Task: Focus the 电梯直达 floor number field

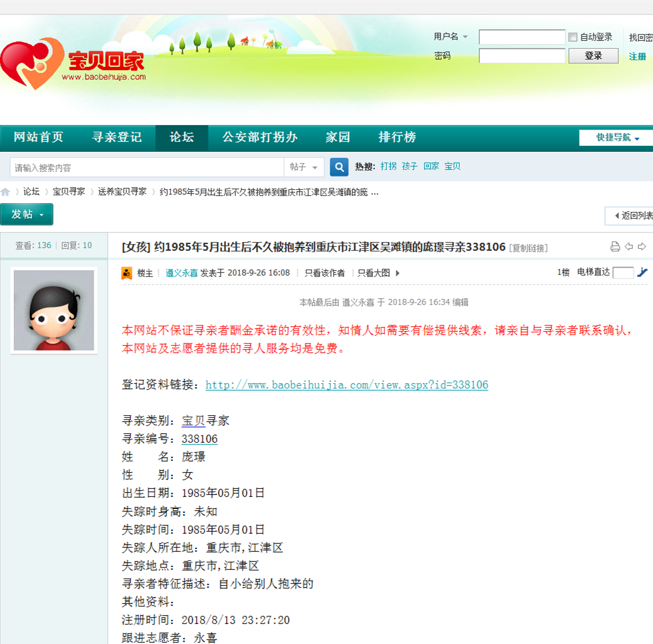Action: pyautogui.click(x=623, y=272)
